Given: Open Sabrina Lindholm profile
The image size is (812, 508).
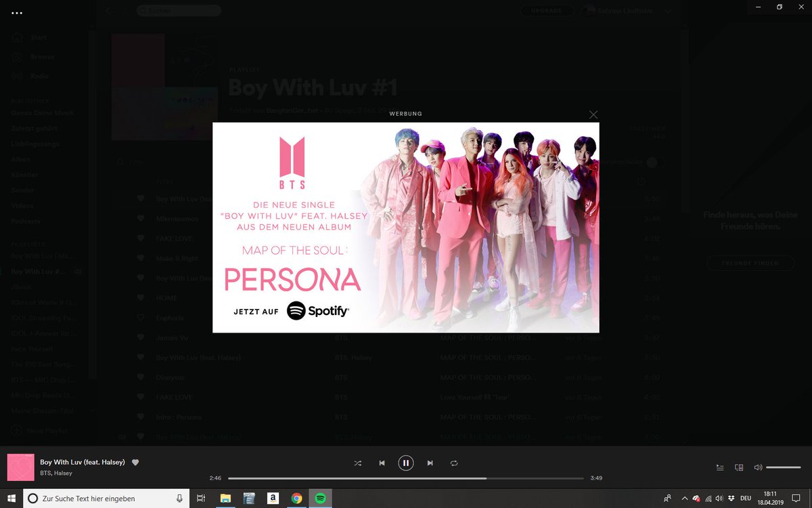Looking at the screenshot, I should [x=624, y=11].
